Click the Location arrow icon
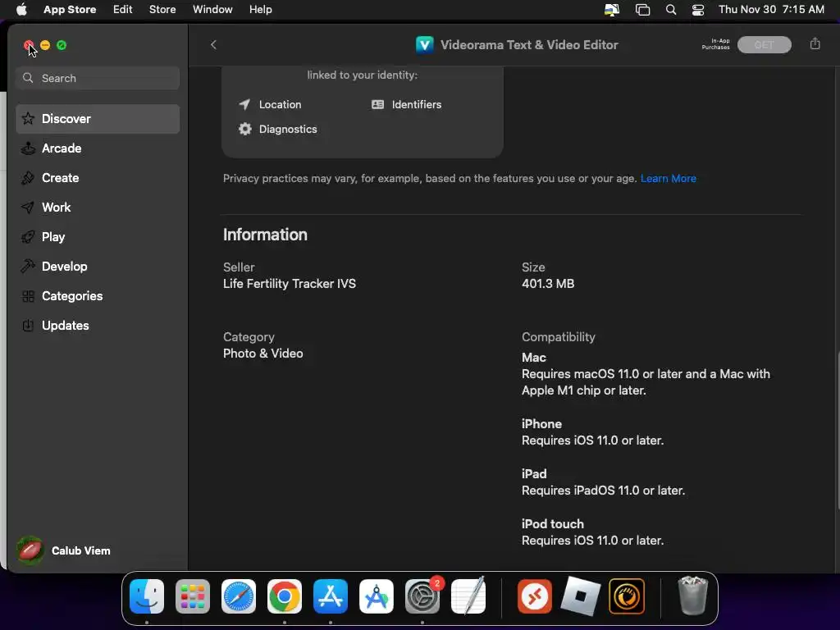The height and width of the screenshot is (630, 840). (x=244, y=104)
